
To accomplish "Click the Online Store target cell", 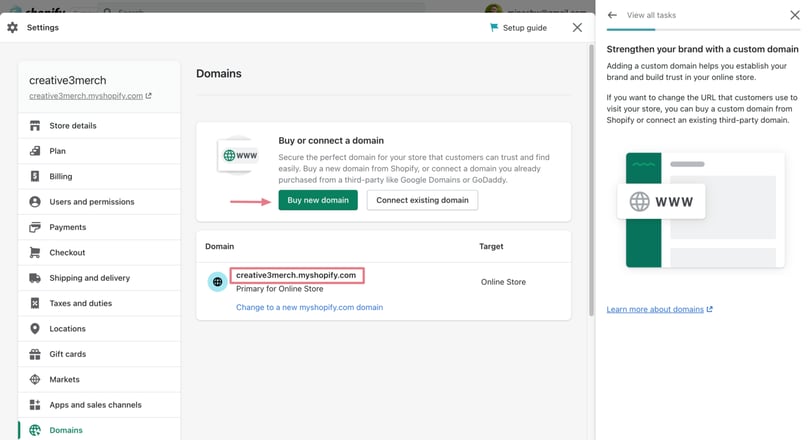I will point(503,282).
